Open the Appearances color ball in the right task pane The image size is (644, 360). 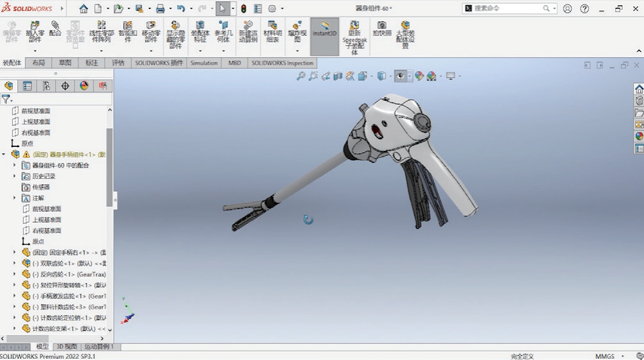click(x=639, y=136)
